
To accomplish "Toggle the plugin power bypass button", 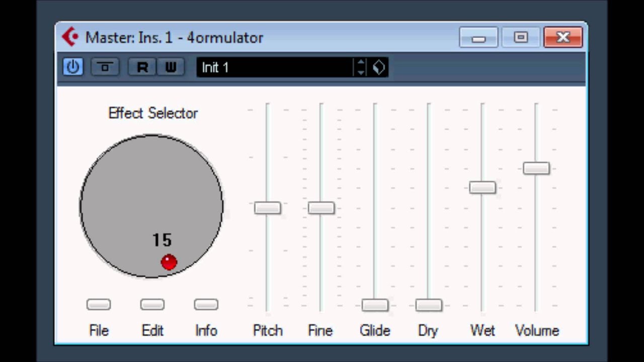I will click(73, 67).
